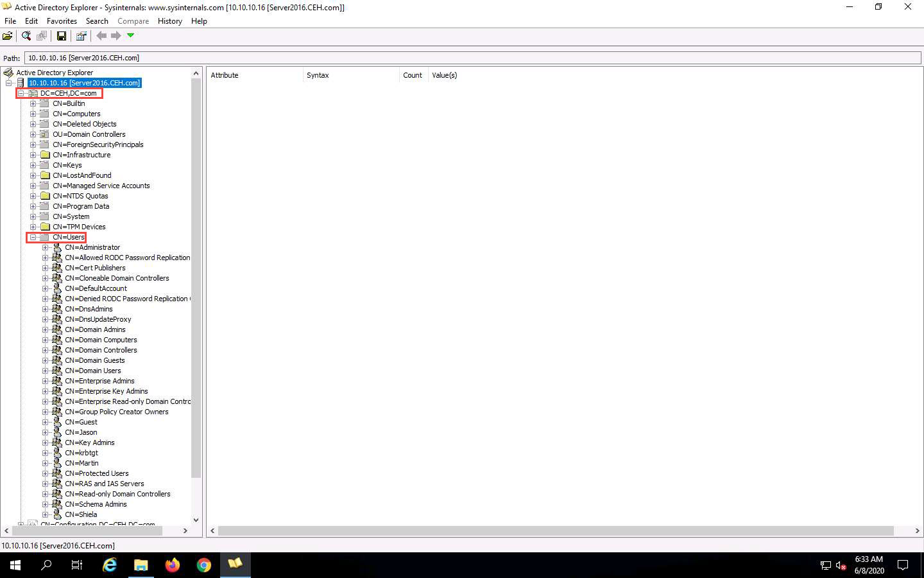Image resolution: width=924 pixels, height=578 pixels.
Task: Expand the CN=Builtin node
Action: (x=33, y=103)
